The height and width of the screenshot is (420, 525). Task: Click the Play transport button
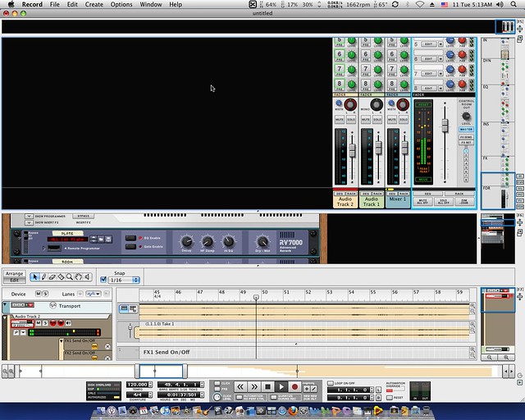281,387
